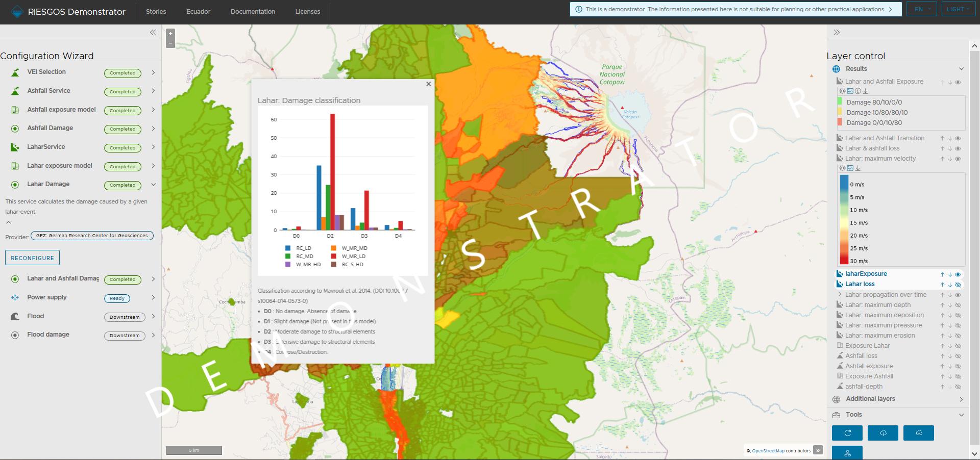
Task: Close the Lahar damage classification popup
Action: [428, 84]
